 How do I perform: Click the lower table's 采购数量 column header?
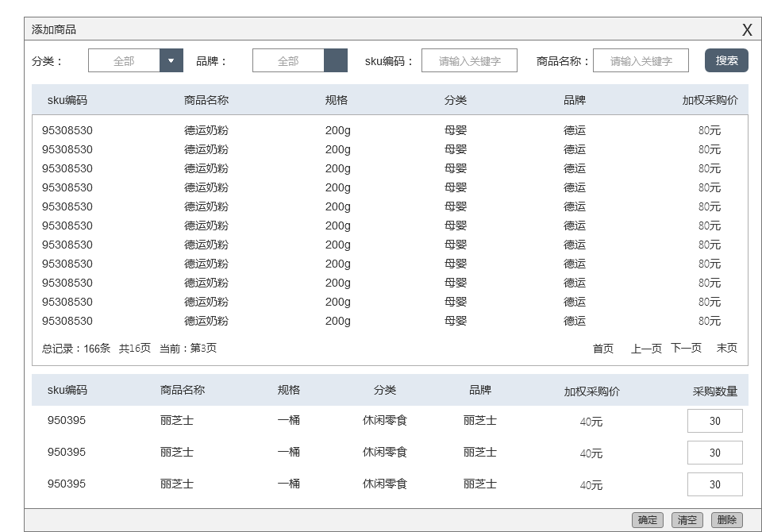coord(715,391)
